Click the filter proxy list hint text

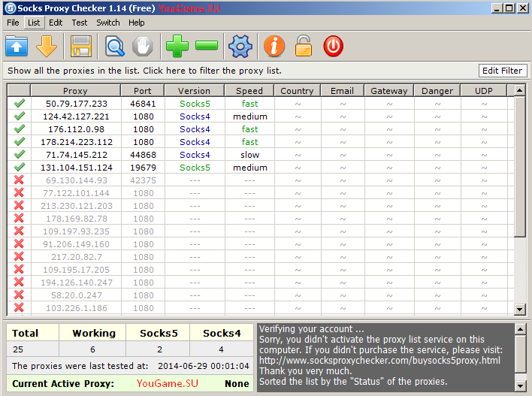[x=144, y=71]
